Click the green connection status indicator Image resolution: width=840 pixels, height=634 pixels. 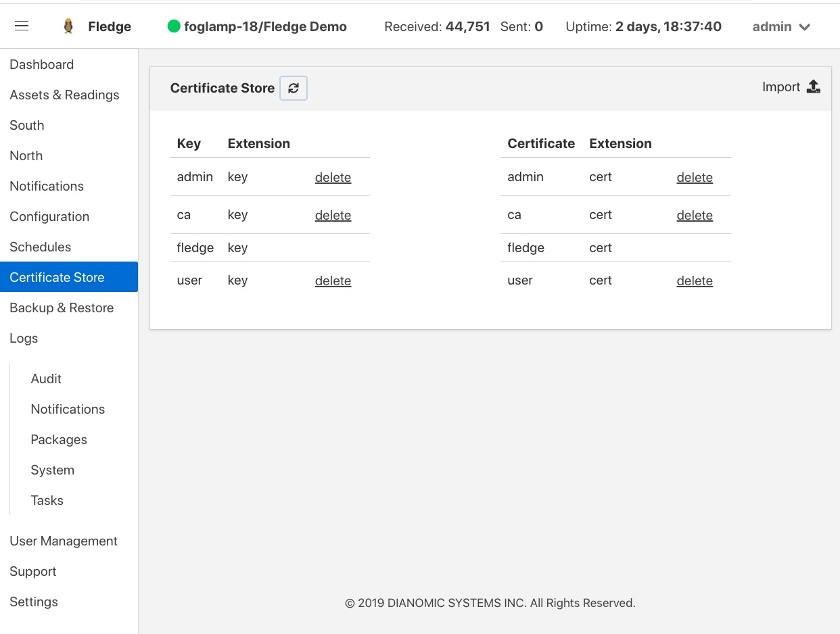[174, 27]
